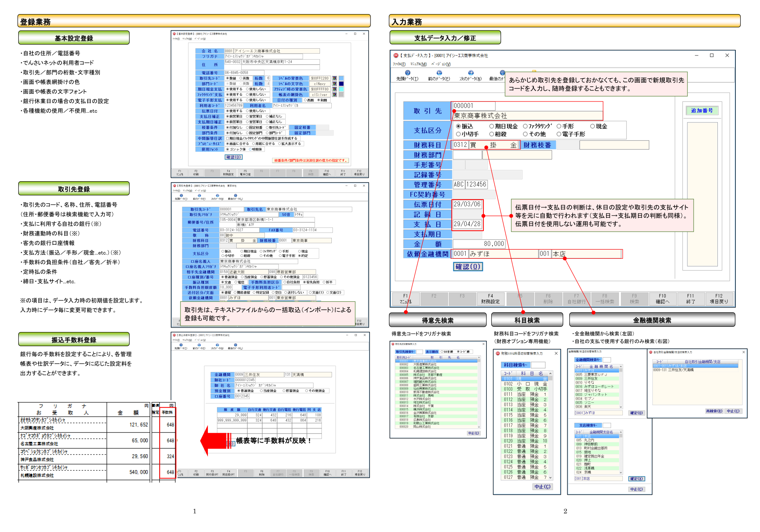
Task: Select 0009 三井住友 in 金融機関名 list
Action: point(597,378)
